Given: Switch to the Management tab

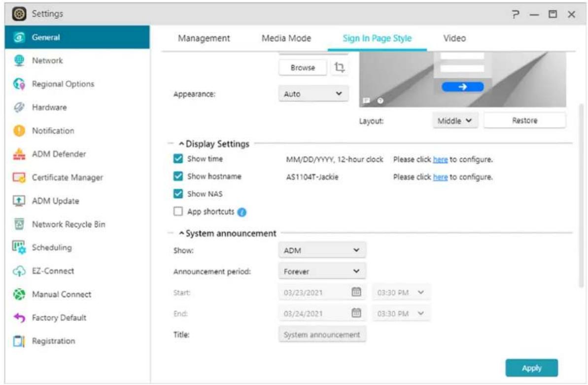Looking at the screenshot, I should tap(204, 38).
